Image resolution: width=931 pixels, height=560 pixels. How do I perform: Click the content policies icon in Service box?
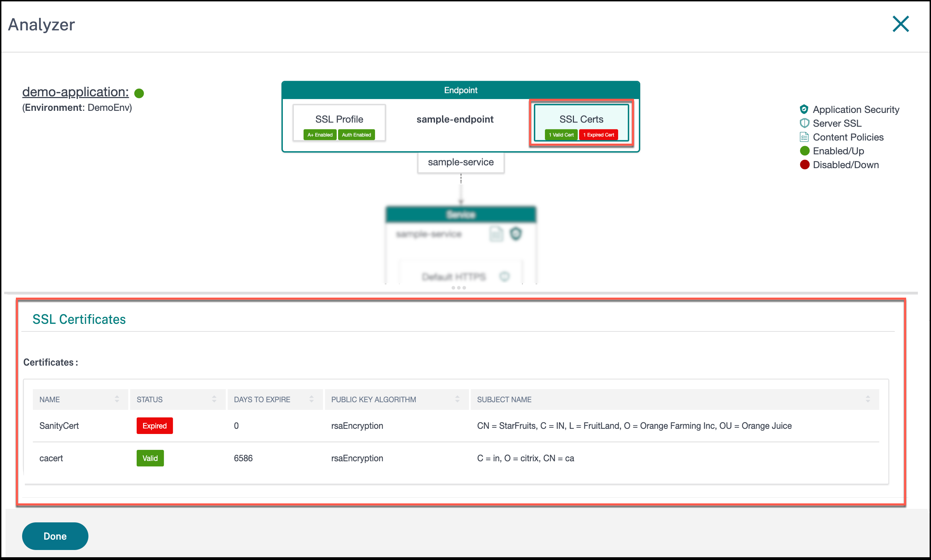[496, 234]
